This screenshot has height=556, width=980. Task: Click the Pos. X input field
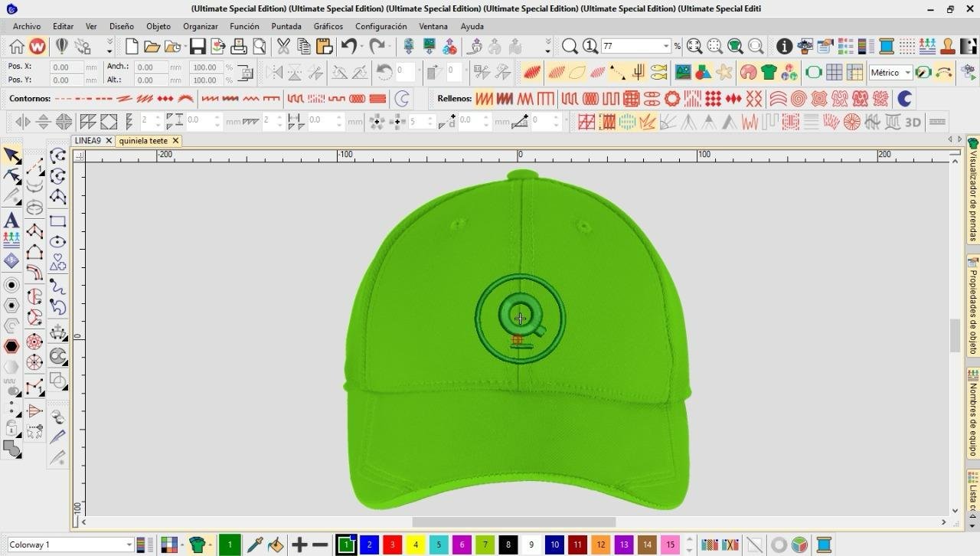tap(67, 67)
